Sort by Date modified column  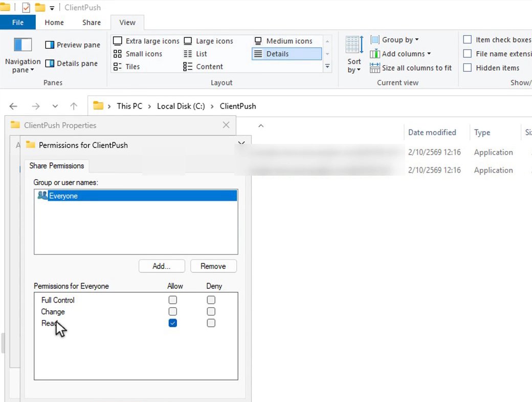(432, 133)
